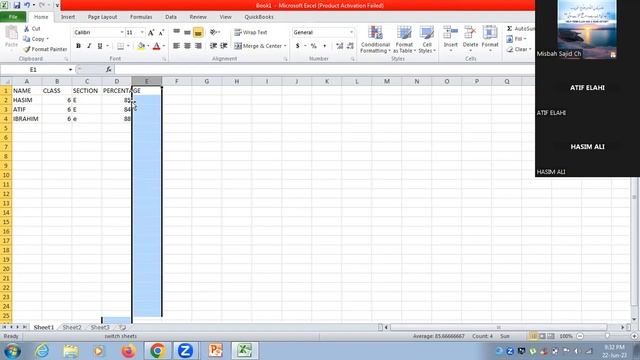This screenshot has width=640, height=360.
Task: Toggle Middle Align
Action: 187,32
